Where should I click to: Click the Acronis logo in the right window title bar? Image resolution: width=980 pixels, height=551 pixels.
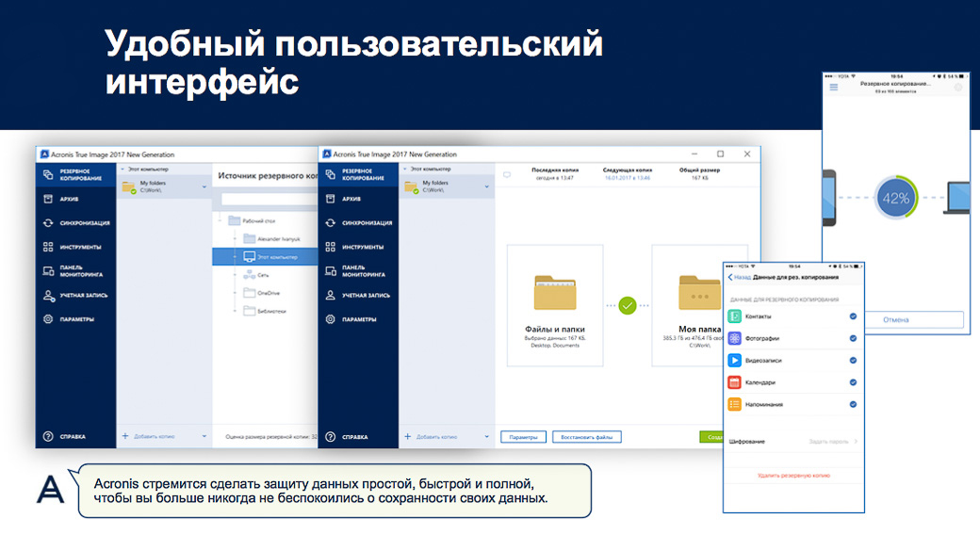coord(326,154)
